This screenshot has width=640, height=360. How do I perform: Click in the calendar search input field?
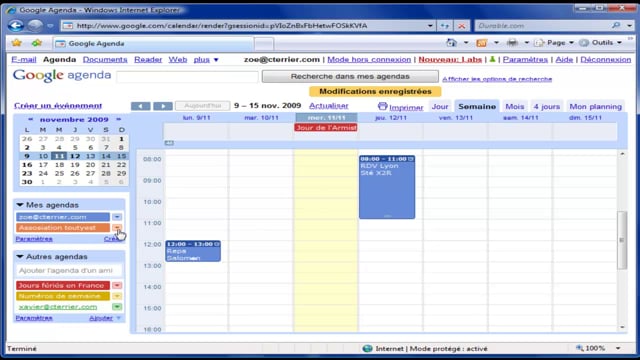(x=187, y=76)
